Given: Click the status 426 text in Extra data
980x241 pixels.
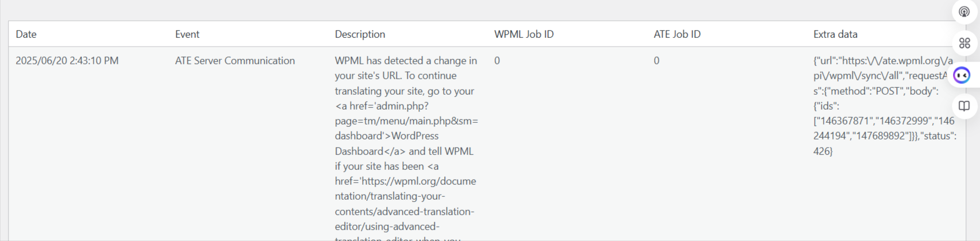Looking at the screenshot, I should [885, 143].
